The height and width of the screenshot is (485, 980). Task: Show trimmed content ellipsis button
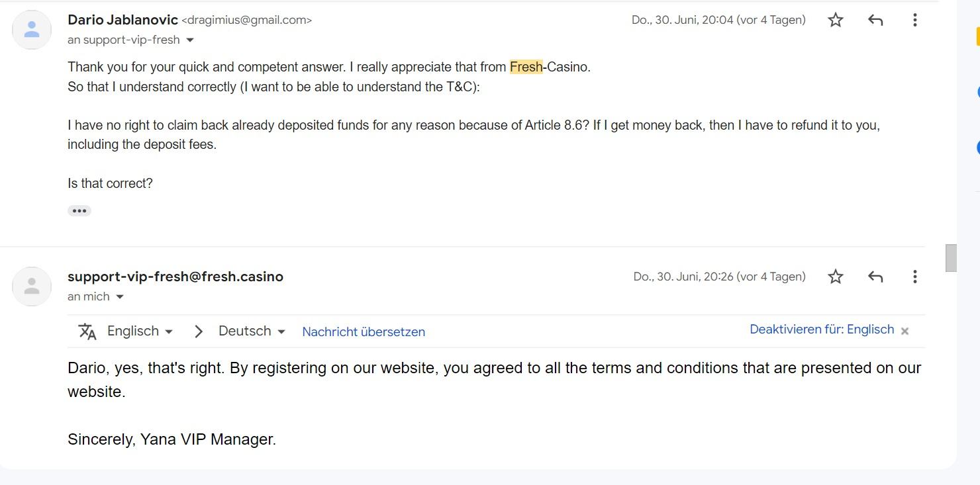point(79,211)
